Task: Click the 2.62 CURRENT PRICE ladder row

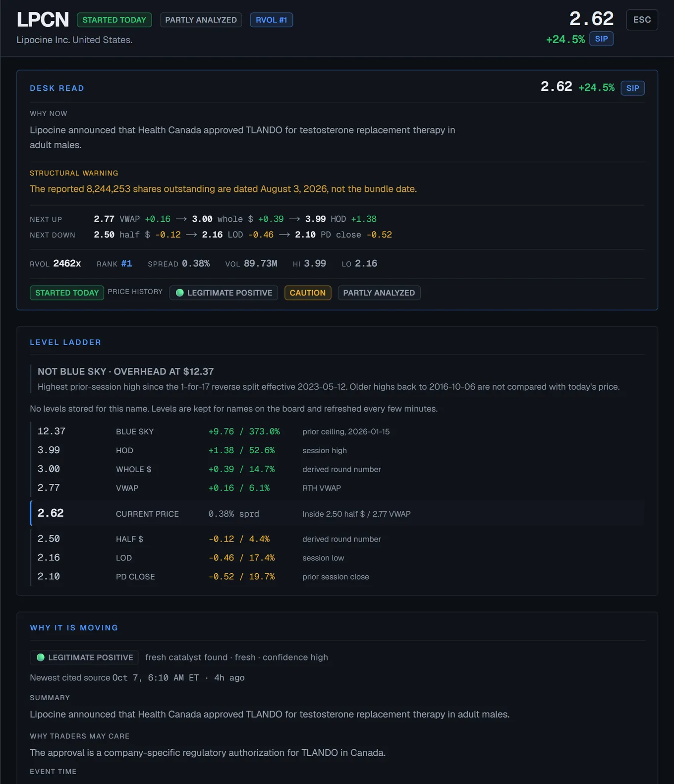Action: coord(337,513)
